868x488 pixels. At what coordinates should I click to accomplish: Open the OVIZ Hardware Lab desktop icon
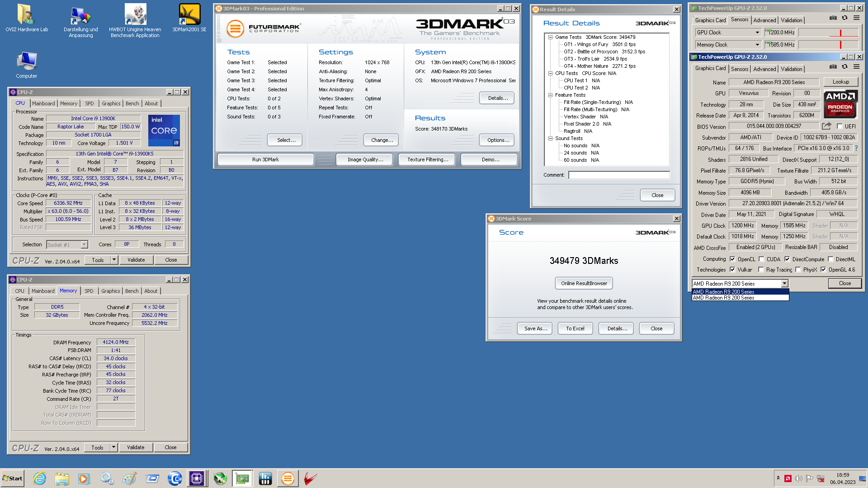click(x=26, y=18)
